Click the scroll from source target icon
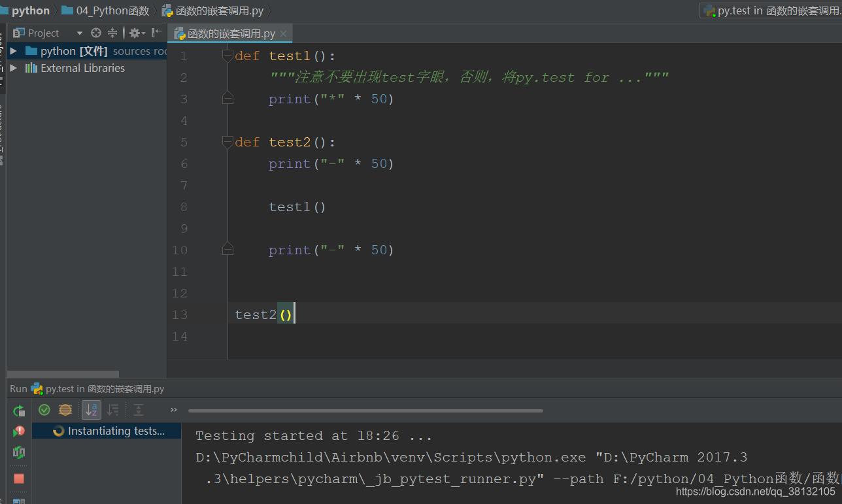Image resolution: width=842 pixels, height=504 pixels. coord(96,33)
